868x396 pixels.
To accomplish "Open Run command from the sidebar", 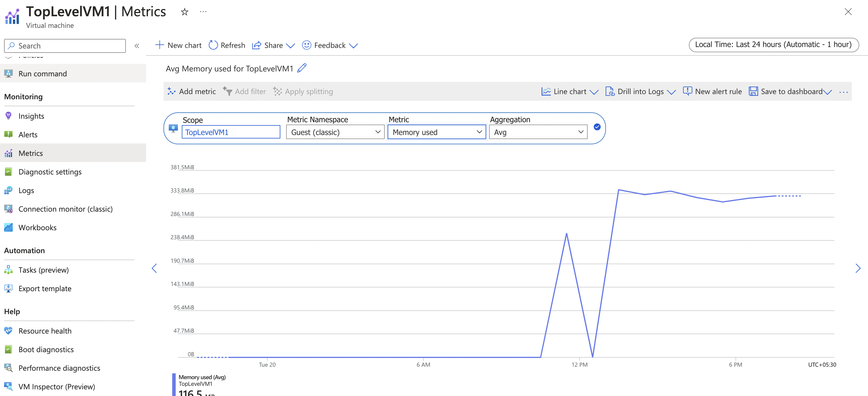I will pos(42,73).
